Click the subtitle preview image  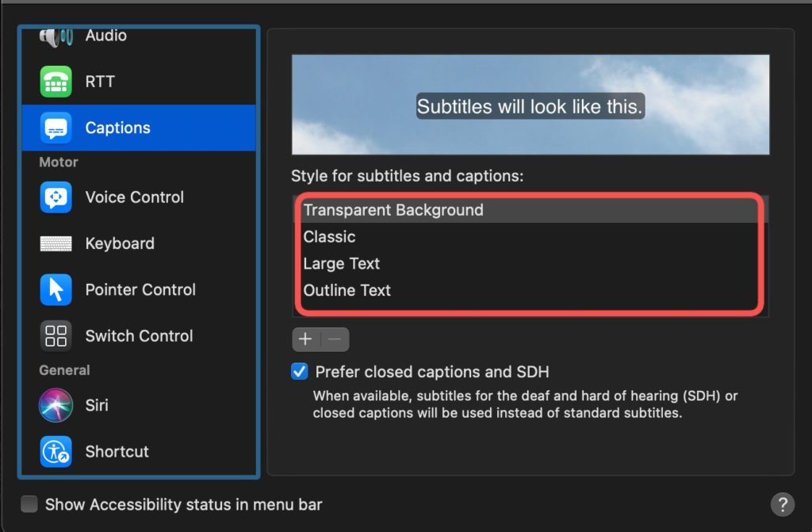530,105
